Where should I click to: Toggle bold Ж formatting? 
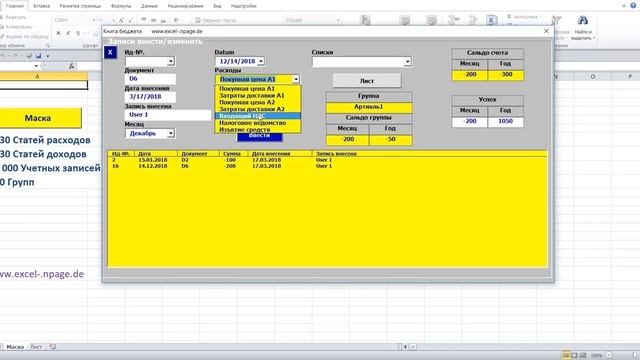(x=58, y=33)
